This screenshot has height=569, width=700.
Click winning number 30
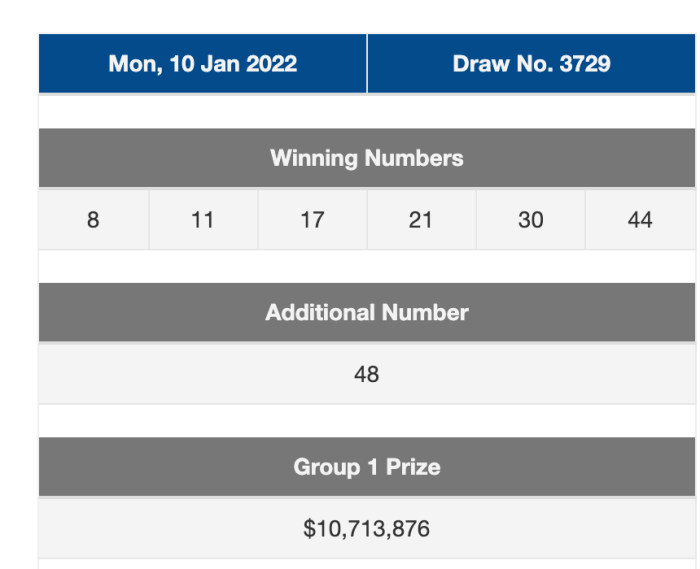click(531, 220)
